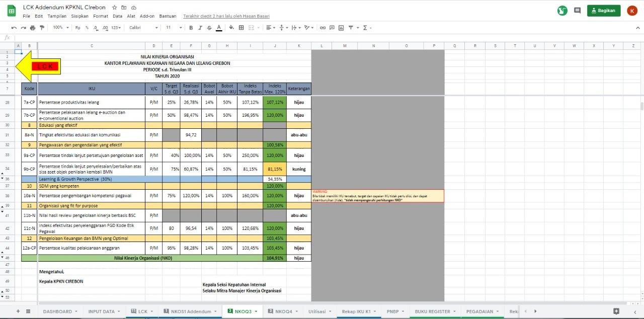Open the last edited by Hasan Basari link
This screenshot has height=319, width=644.
pos(226,16)
